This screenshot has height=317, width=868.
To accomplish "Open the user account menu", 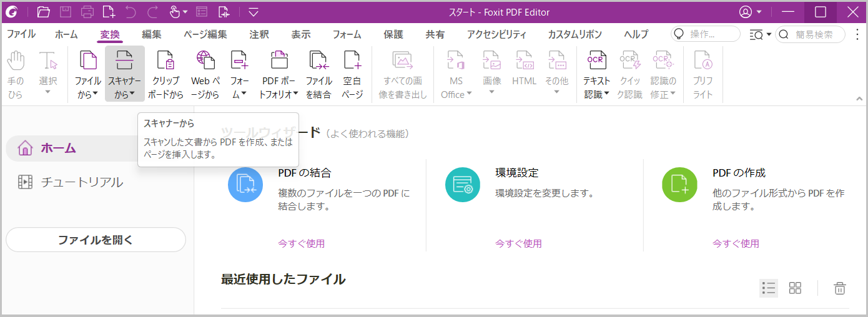I will tap(750, 12).
